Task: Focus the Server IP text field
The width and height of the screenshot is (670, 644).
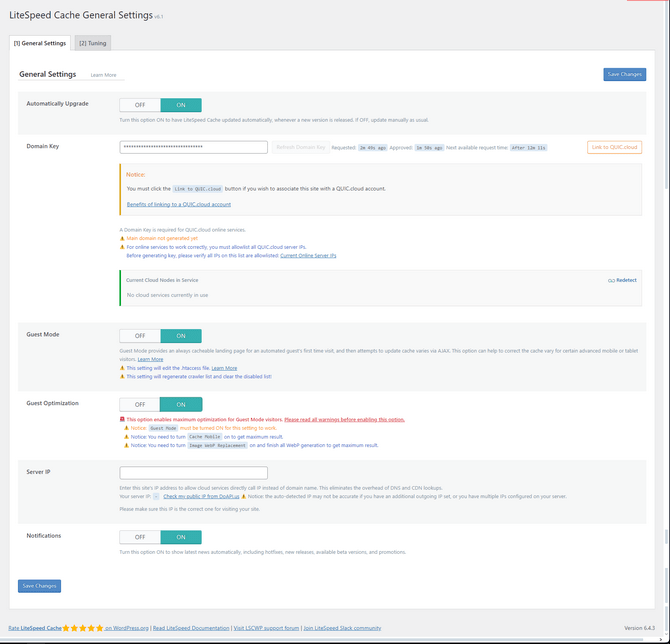Action: (x=193, y=473)
